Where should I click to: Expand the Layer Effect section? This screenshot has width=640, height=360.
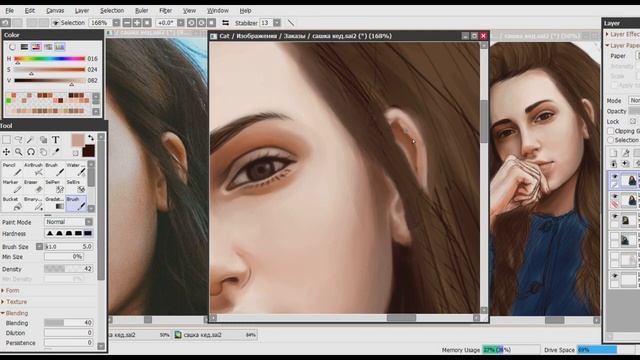622,34
